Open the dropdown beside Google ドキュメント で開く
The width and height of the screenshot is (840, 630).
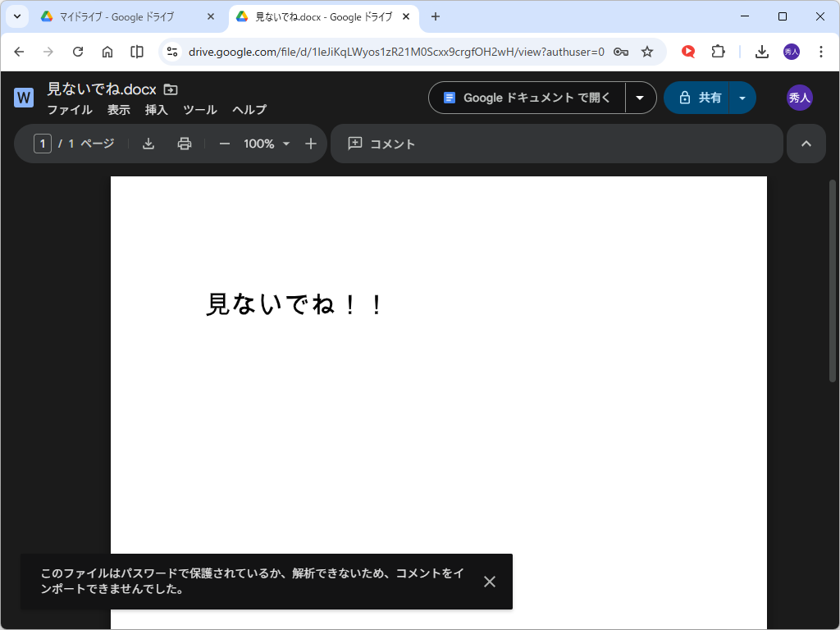(640, 97)
